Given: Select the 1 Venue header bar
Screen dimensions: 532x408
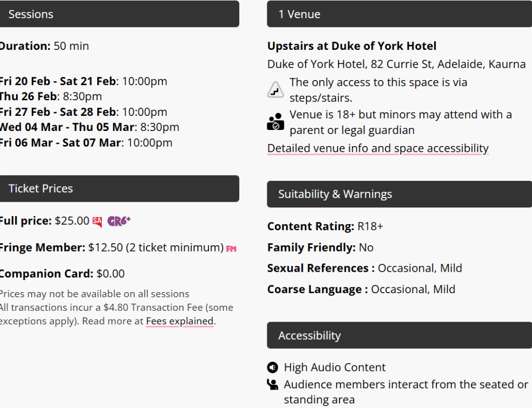Looking at the screenshot, I should pyautogui.click(x=398, y=14).
